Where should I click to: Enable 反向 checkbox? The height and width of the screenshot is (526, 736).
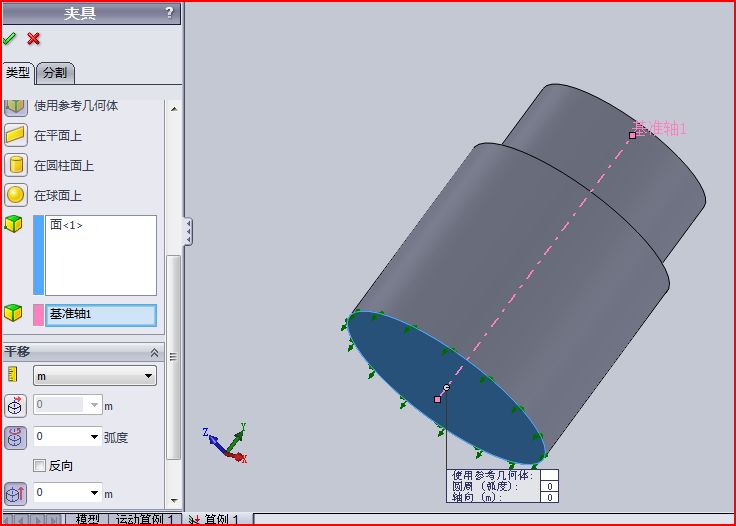[x=39, y=465]
